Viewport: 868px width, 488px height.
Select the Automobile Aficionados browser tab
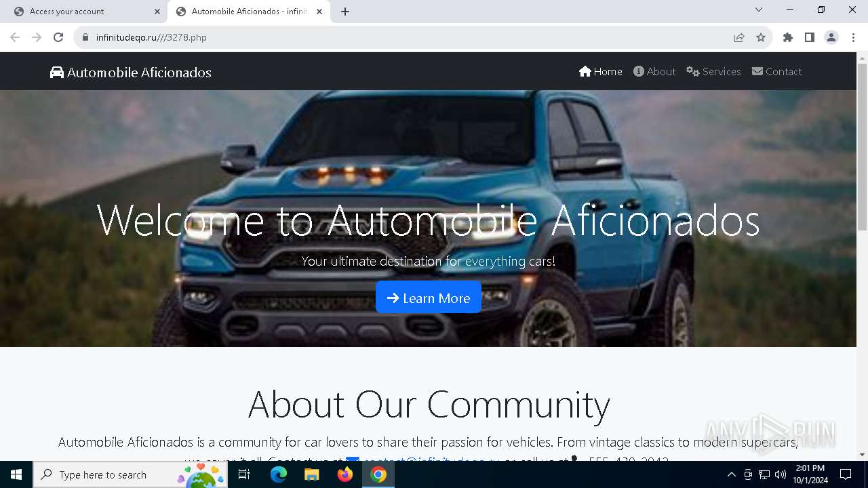(x=248, y=12)
